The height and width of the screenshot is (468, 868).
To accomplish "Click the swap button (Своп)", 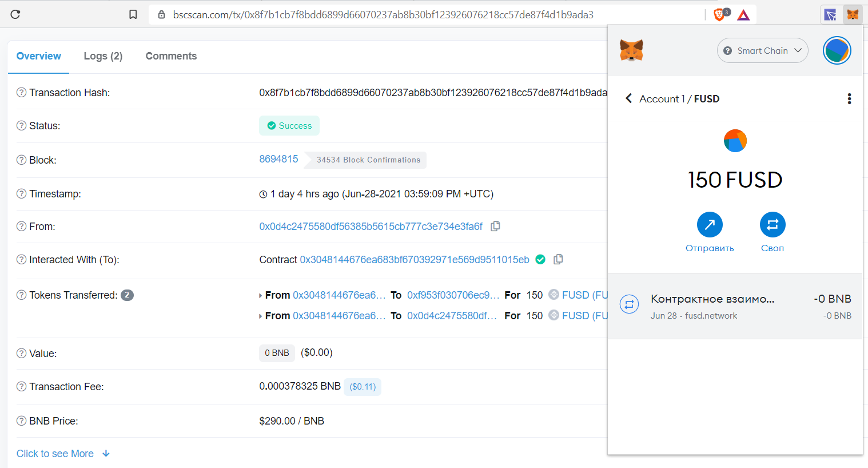I will [773, 224].
